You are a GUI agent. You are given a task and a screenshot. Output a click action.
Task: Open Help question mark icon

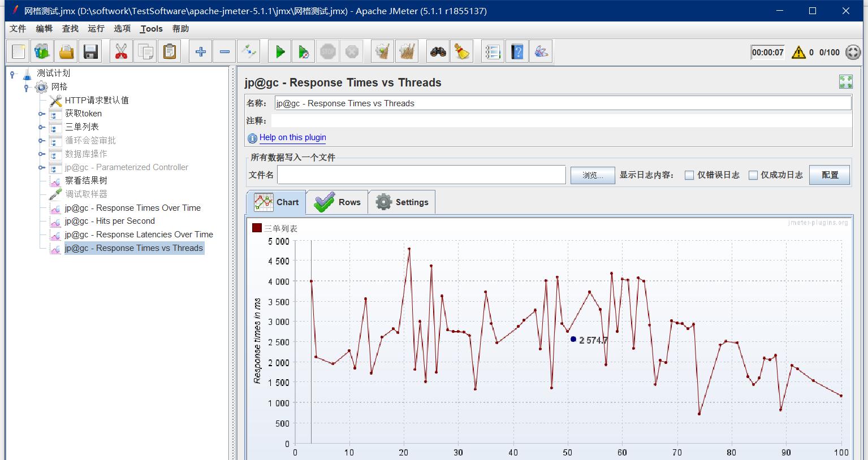517,52
